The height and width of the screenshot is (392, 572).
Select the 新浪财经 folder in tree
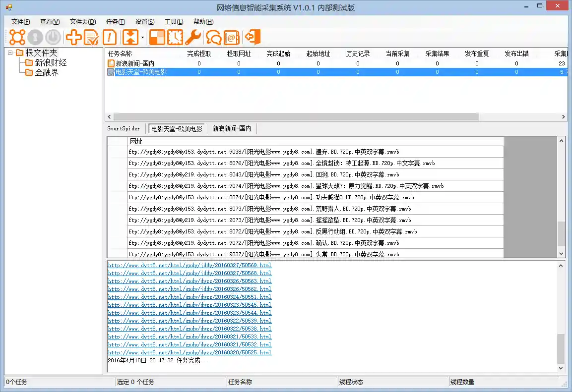coord(50,62)
